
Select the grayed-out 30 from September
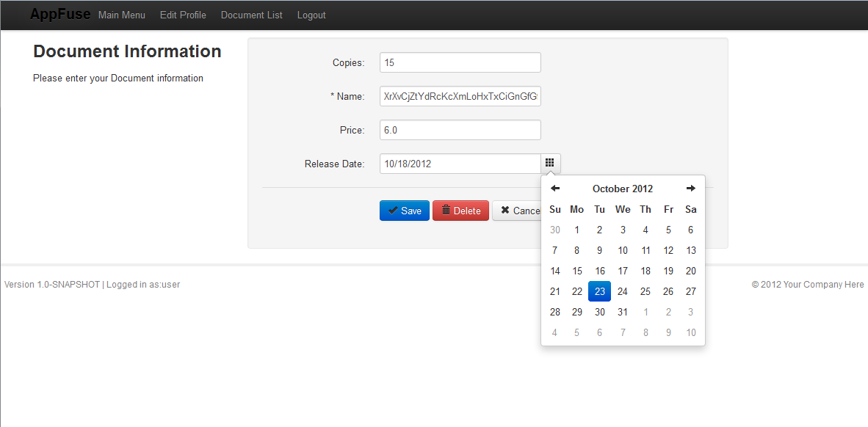coord(554,230)
